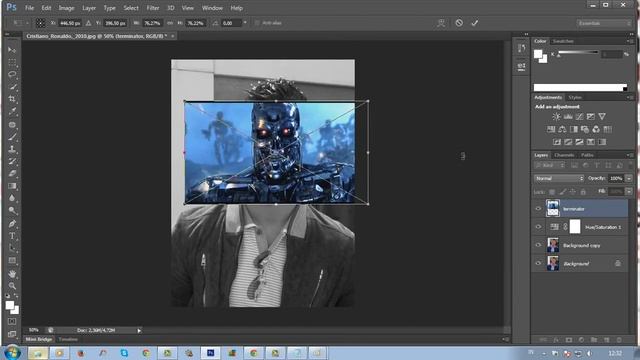This screenshot has width=640, height=360.
Task: Hide the Background layer
Action: click(538, 264)
